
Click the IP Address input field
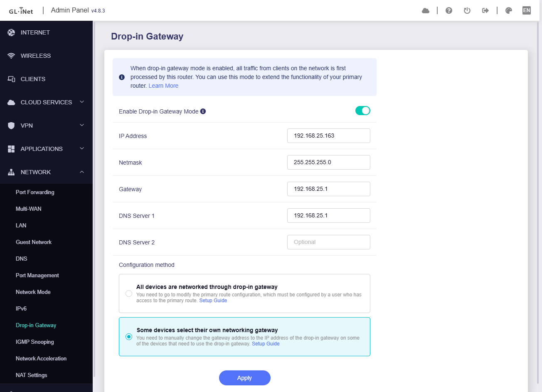(328, 136)
